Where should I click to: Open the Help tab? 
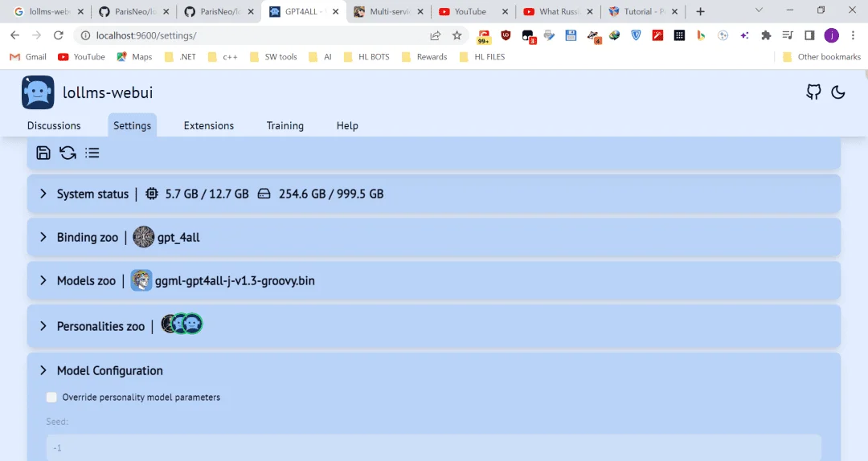(347, 125)
